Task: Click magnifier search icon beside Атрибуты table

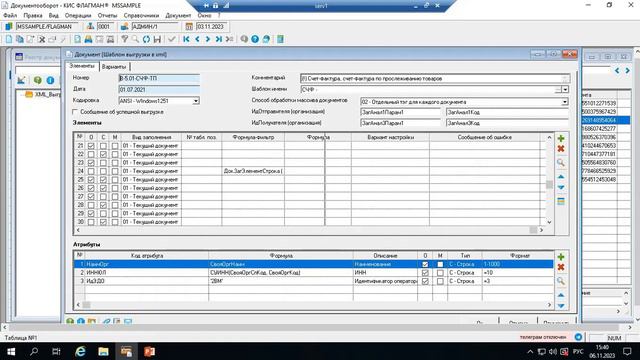Action: (x=561, y=281)
